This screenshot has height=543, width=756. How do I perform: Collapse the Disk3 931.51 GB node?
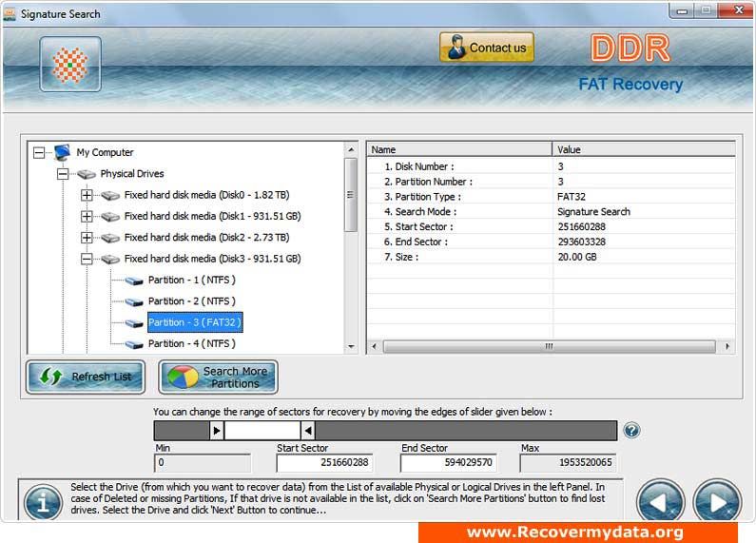(87, 259)
